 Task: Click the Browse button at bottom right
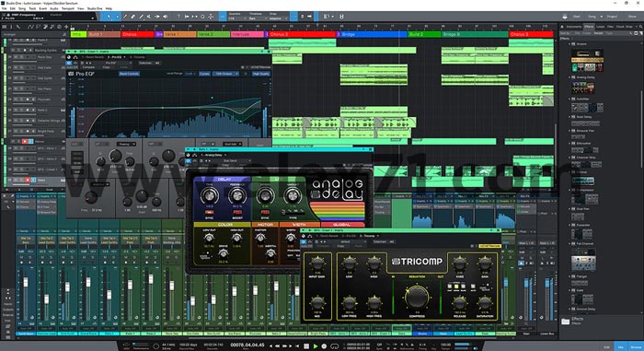[x=636, y=347]
